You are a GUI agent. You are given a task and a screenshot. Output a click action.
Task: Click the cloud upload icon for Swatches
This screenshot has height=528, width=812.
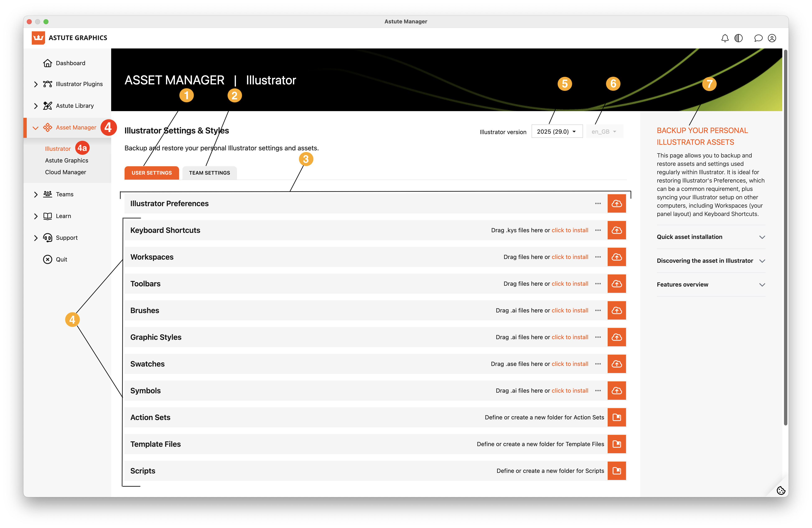pos(616,364)
